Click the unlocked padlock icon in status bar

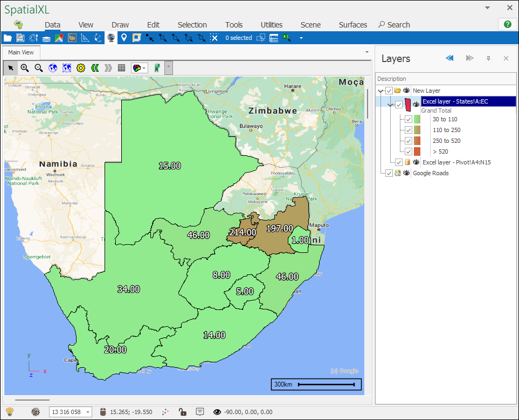183,412
